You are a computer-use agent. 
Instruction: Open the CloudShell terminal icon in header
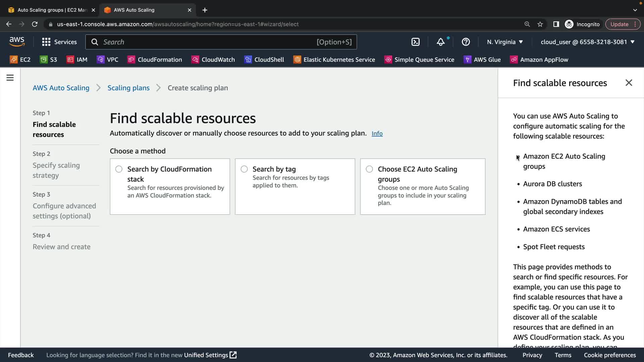[x=415, y=42]
